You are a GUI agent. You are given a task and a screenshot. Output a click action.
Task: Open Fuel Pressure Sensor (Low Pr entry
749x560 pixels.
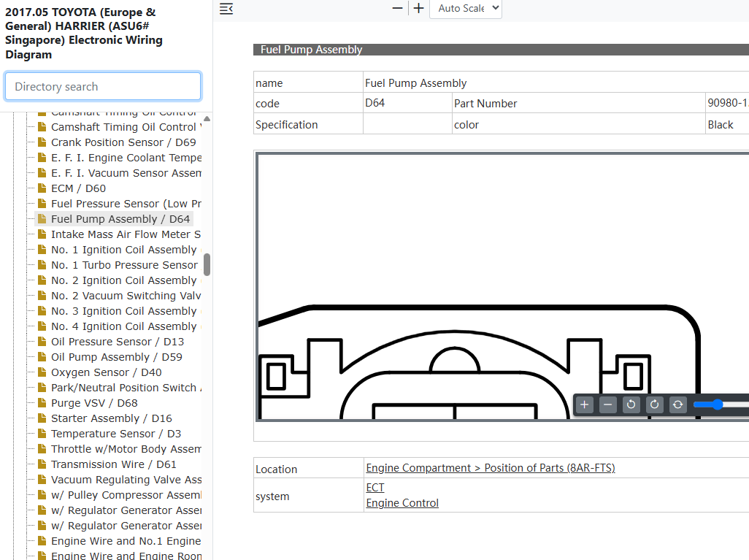click(126, 204)
